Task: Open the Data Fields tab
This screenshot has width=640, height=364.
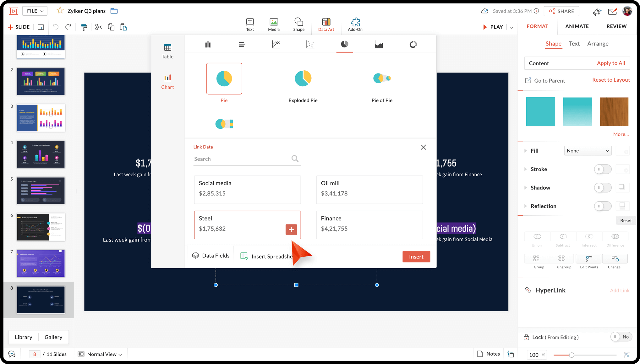Action: (211, 256)
